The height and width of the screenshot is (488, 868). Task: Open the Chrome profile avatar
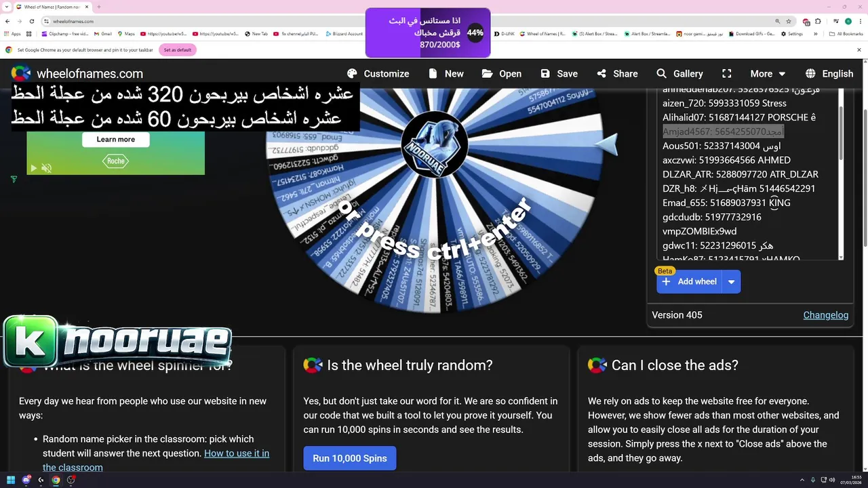[x=847, y=21]
